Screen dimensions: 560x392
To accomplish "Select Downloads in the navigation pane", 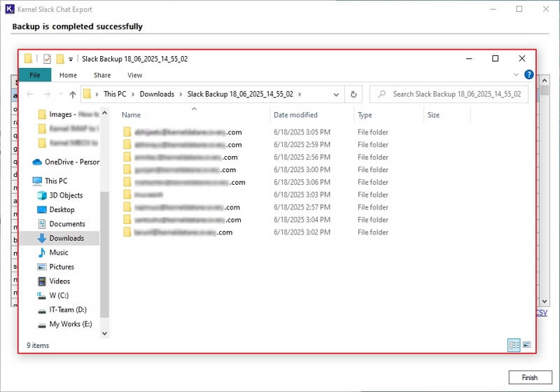I will click(61, 238).
